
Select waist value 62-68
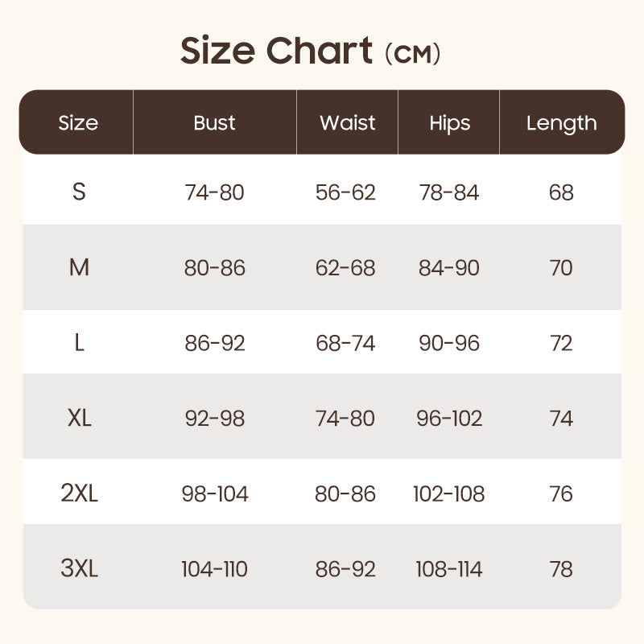(345, 267)
